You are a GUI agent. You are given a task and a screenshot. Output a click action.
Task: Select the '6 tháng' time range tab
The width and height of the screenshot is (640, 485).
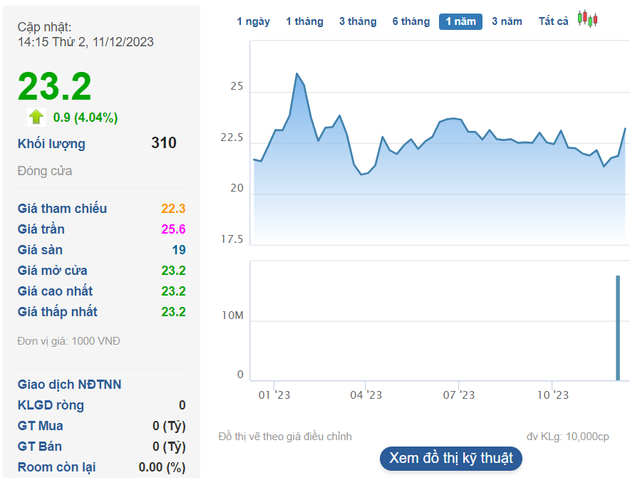point(411,21)
